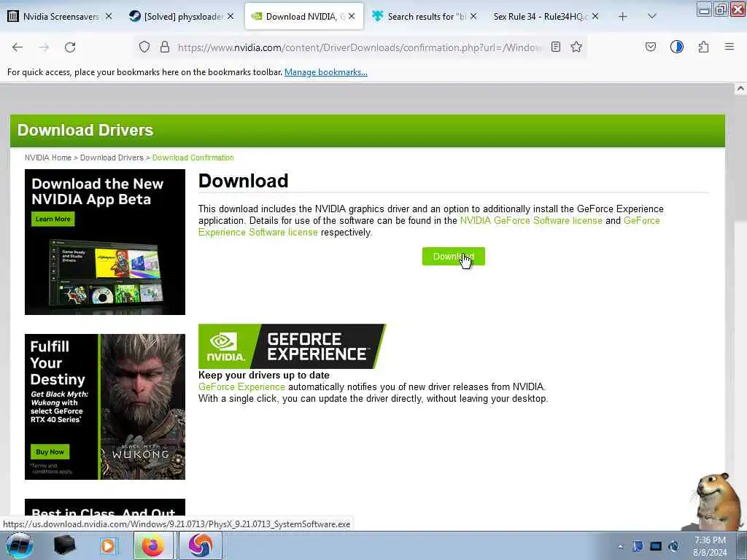Click the URL address field

pos(360,47)
